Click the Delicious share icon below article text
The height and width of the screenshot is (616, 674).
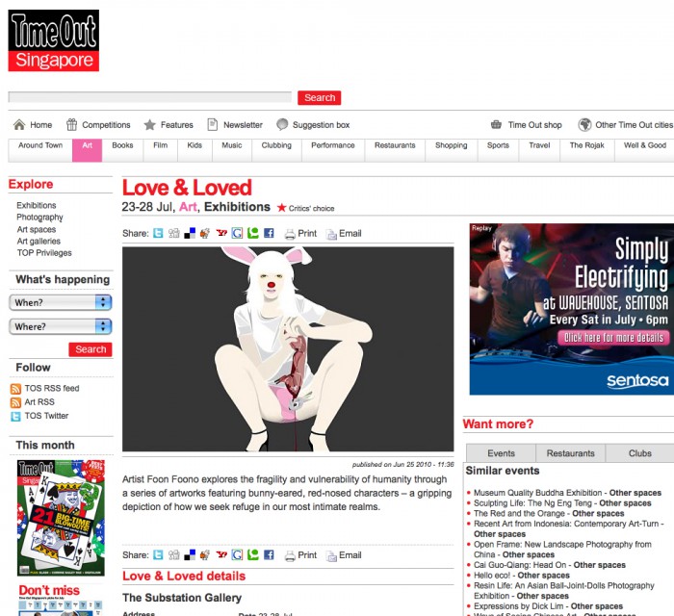pos(190,555)
